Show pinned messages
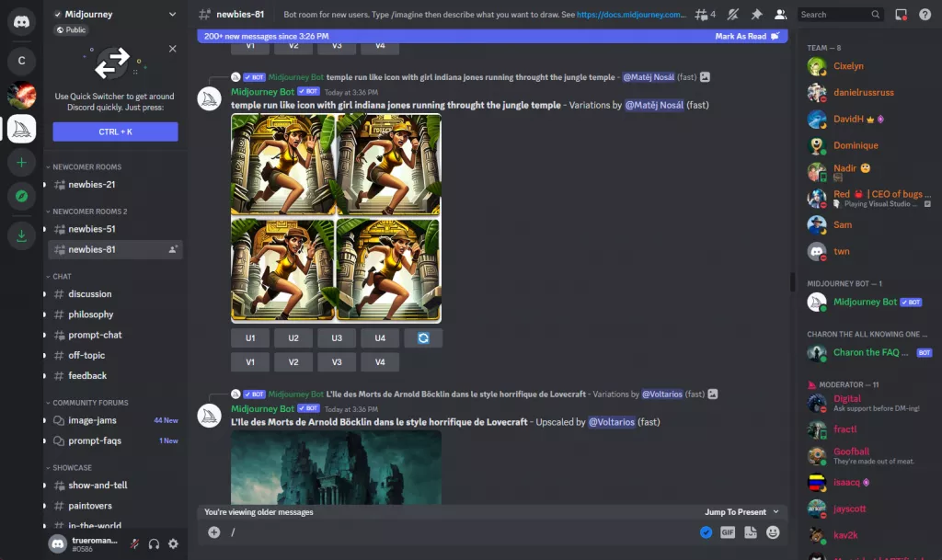This screenshot has width=942, height=560. [756, 15]
